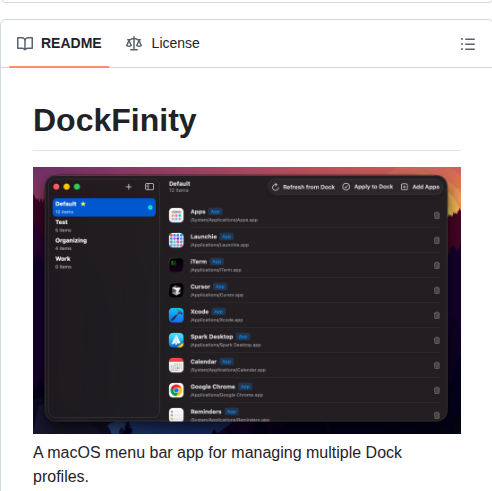Viewport: 492px width, 491px height.
Task: Click the Apps app icon
Action: (176, 215)
